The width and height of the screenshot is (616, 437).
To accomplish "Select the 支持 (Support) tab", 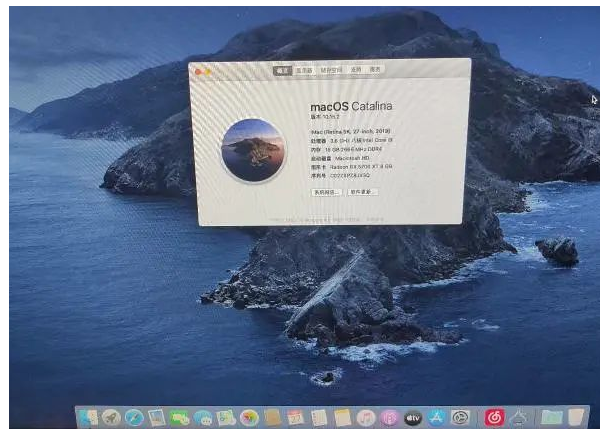I will (x=355, y=71).
